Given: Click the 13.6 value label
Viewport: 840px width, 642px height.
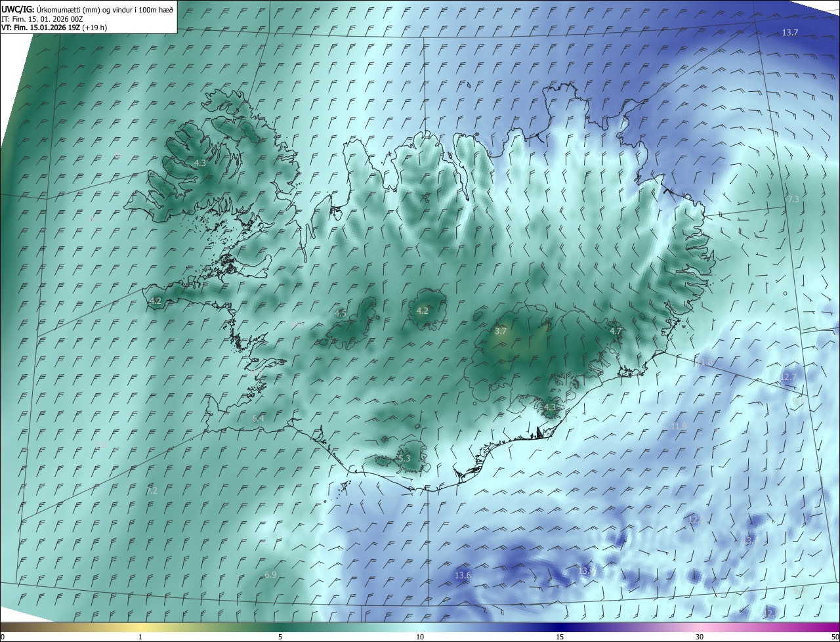Looking at the screenshot, I should click(463, 576).
